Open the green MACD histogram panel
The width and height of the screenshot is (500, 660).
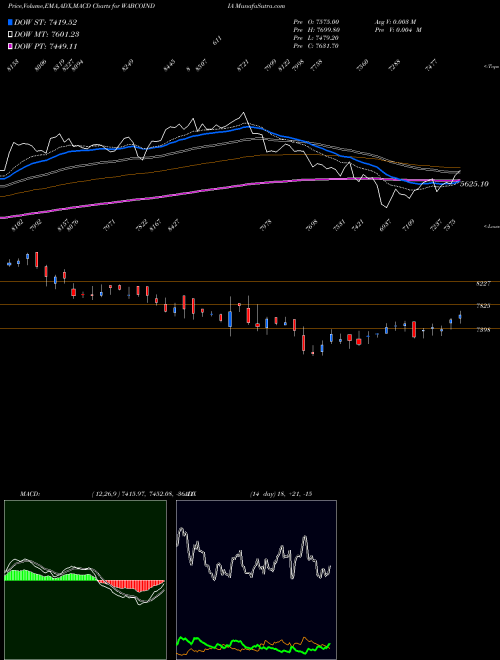85,580
